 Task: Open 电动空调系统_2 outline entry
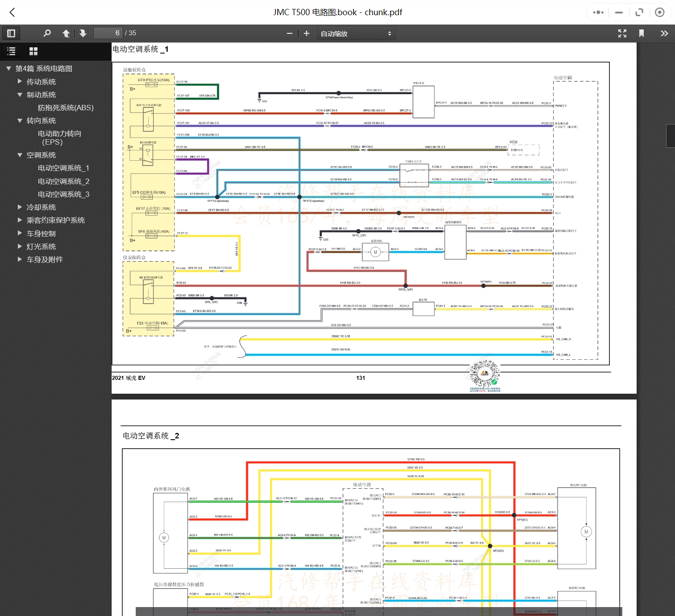[x=63, y=181]
